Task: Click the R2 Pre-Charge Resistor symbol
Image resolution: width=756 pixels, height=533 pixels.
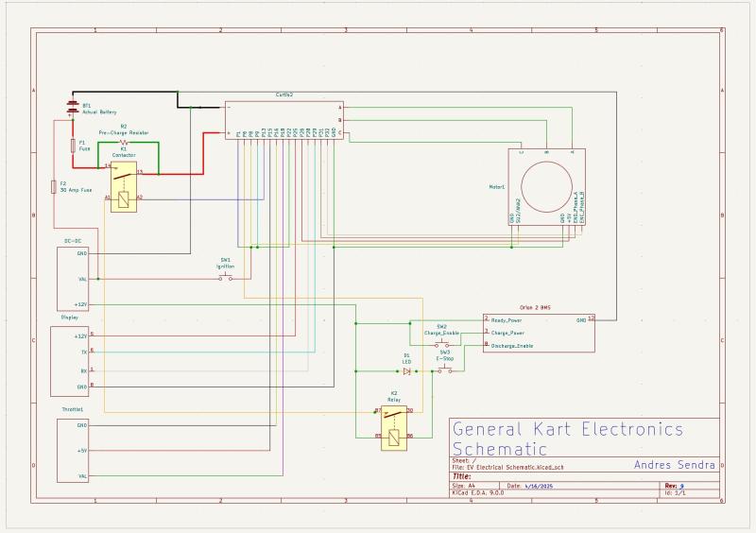Action: tap(123, 143)
